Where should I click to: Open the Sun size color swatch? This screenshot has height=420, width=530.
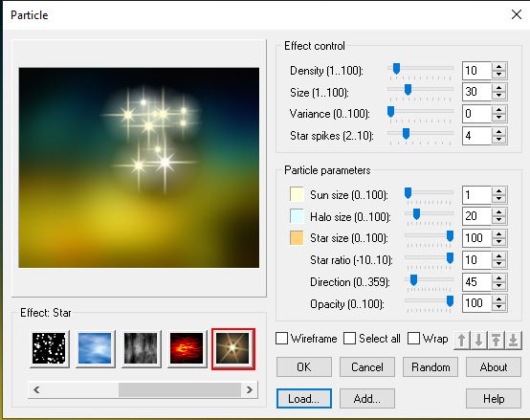point(297,194)
